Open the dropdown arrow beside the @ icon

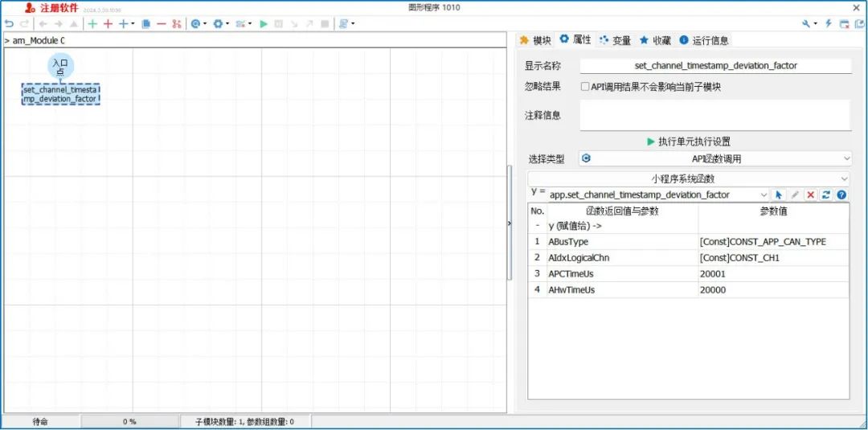[x=205, y=24]
